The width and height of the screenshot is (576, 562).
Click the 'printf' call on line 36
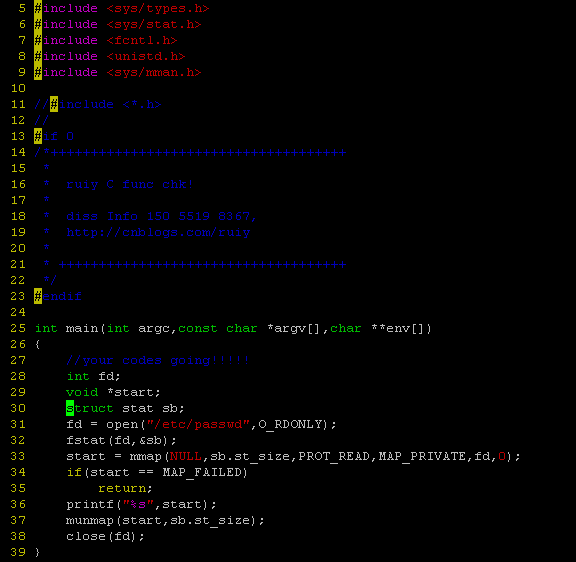coord(90,504)
